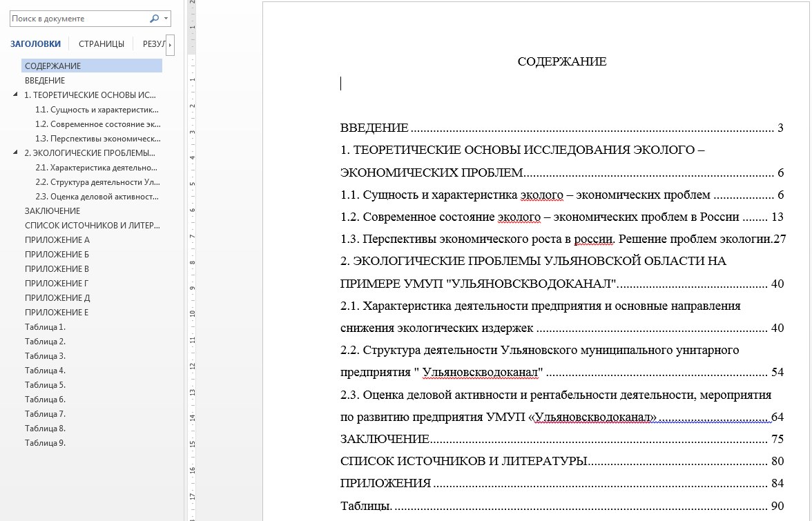Image resolution: width=812 pixels, height=521 pixels.
Task: Go to 'Таблица 8.' in navigation pane
Action: [45, 428]
